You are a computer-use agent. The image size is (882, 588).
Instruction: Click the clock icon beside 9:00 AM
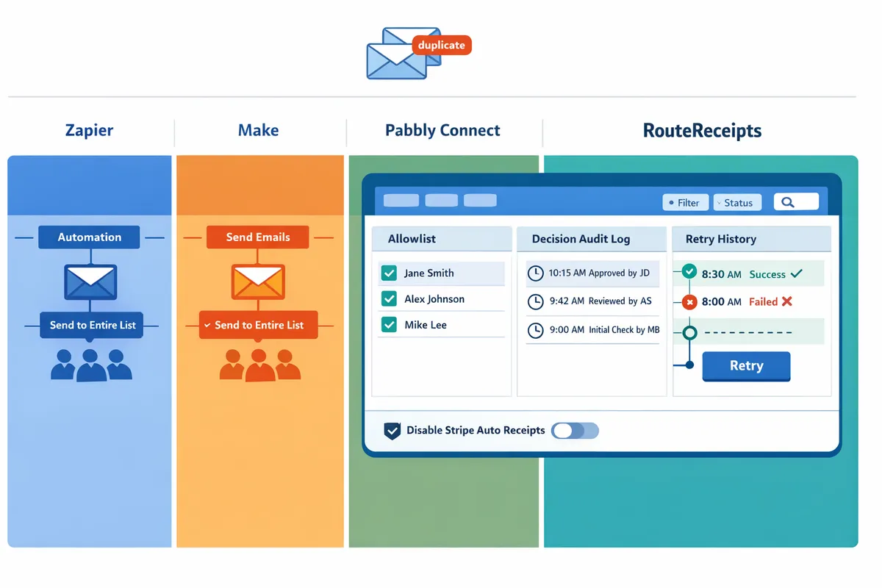tap(536, 330)
